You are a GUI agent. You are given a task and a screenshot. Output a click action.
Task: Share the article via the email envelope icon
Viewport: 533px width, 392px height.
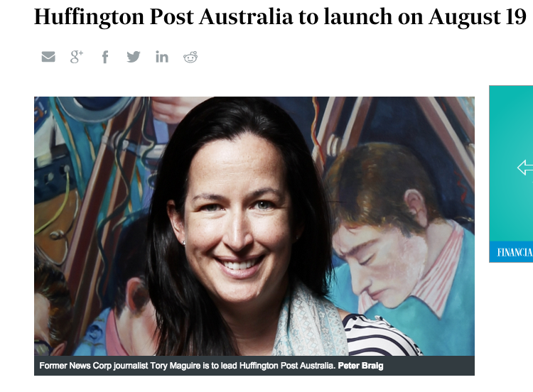coord(48,57)
